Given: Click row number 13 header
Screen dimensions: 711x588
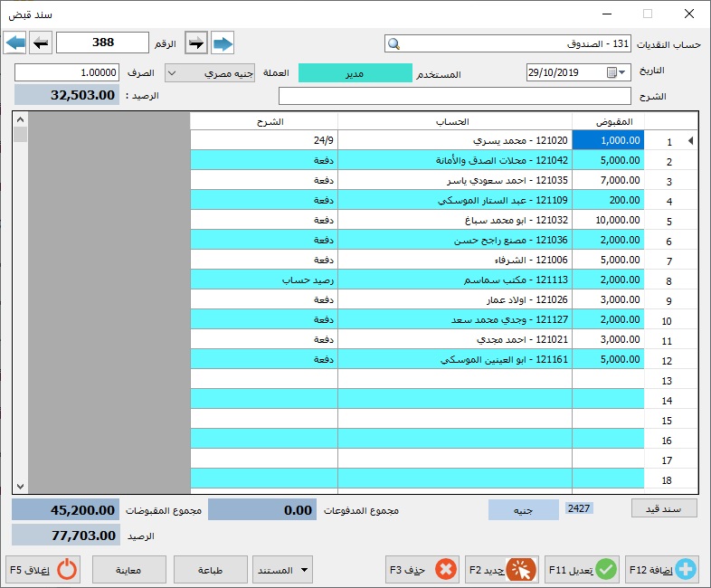Looking at the screenshot, I should pos(670,381).
